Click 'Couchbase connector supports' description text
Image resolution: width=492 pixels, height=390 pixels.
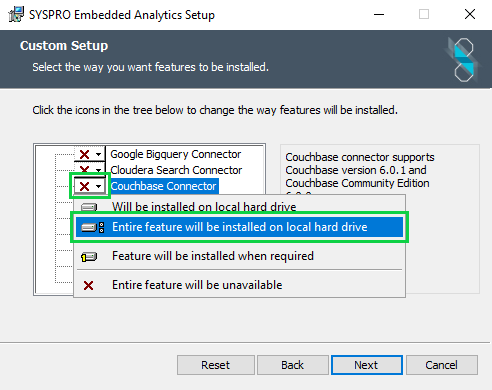360,157
